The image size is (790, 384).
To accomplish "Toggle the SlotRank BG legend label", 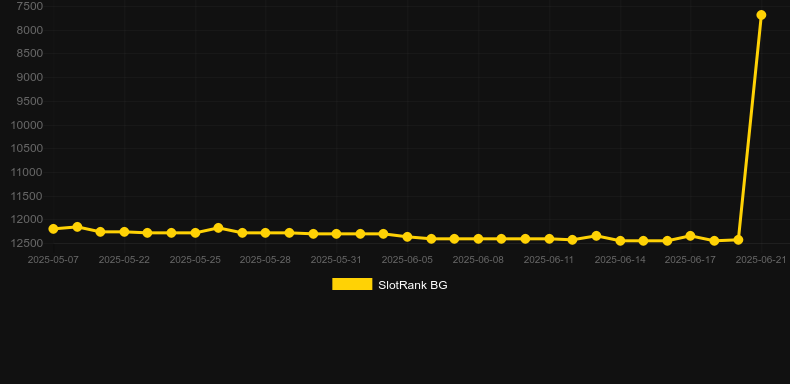I will coord(413,285).
